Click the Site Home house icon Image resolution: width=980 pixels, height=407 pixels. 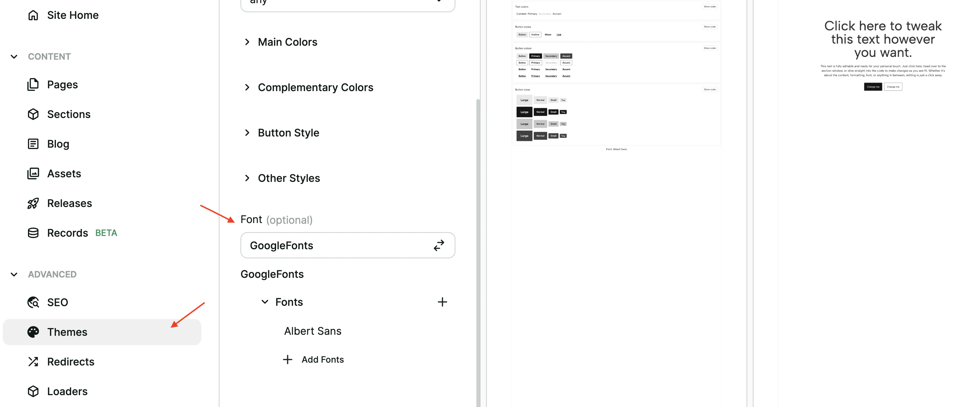(x=34, y=15)
